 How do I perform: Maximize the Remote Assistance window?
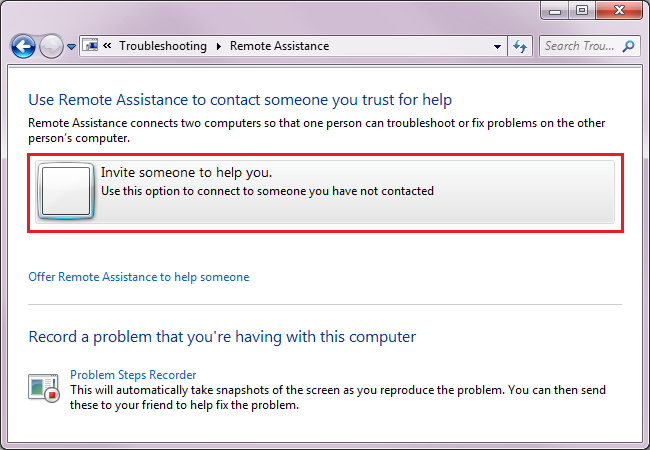click(582, 10)
